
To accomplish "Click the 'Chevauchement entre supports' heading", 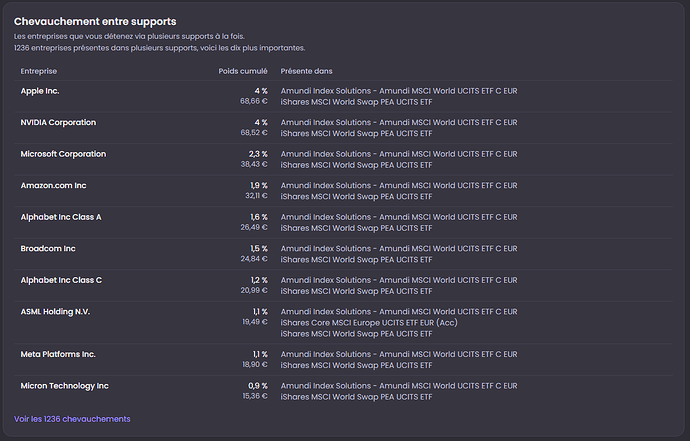I will click(x=95, y=22).
